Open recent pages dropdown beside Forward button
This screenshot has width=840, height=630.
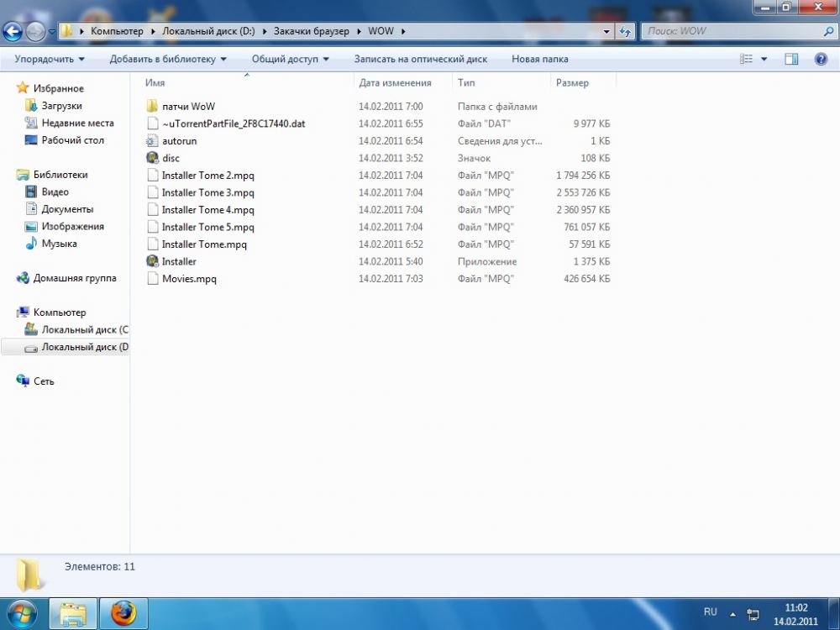click(52, 32)
